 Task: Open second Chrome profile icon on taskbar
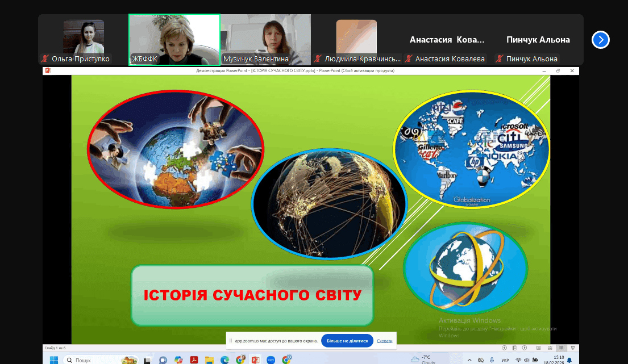[x=286, y=359]
